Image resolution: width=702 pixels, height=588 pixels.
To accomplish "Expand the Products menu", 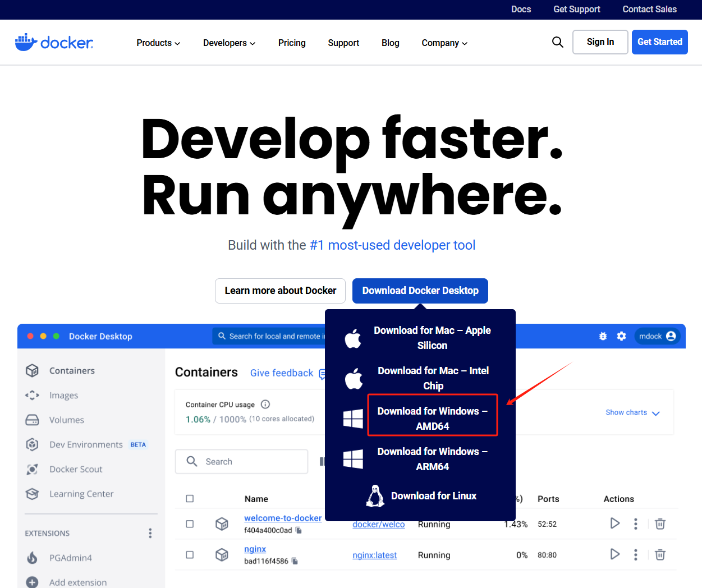I will [x=158, y=43].
